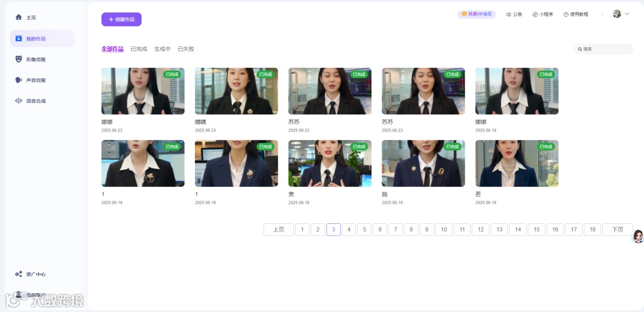Open the 晴晴 video thumbnail
This screenshot has width=644, height=312.
tap(236, 91)
